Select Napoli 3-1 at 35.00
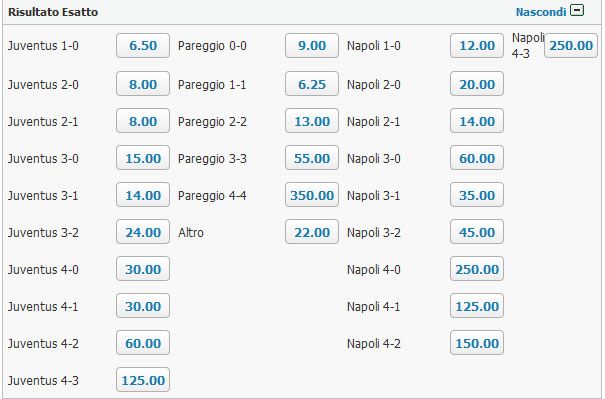The image size is (605, 399). pos(477,195)
